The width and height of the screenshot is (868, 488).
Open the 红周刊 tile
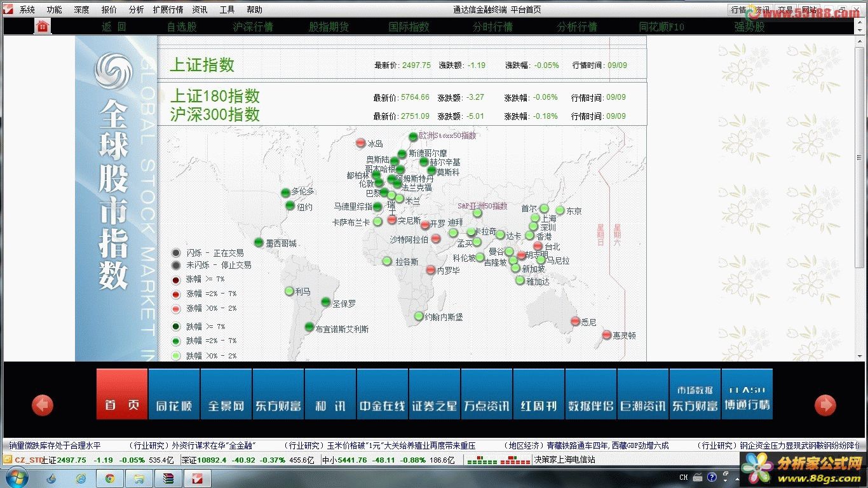point(539,394)
